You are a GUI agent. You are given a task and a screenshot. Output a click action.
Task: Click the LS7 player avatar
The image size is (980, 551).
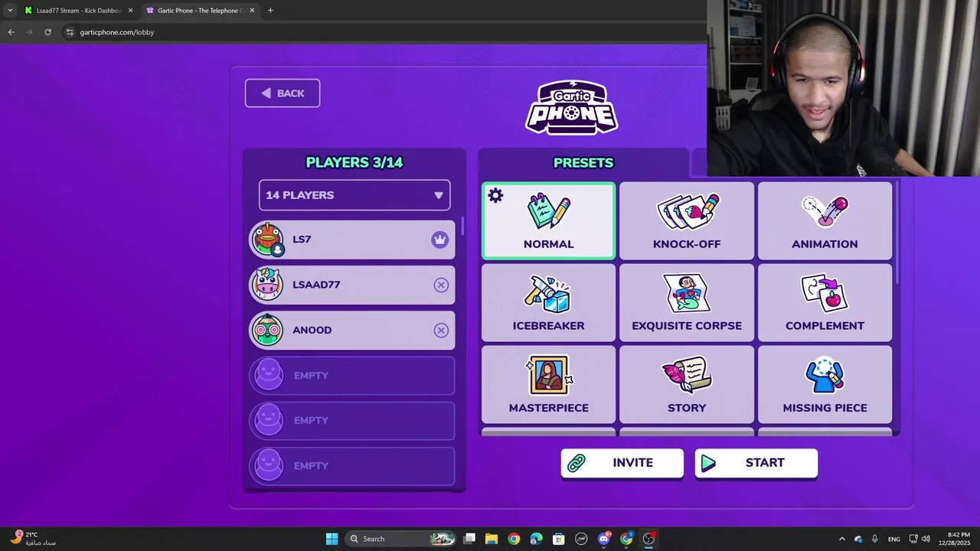tap(268, 240)
